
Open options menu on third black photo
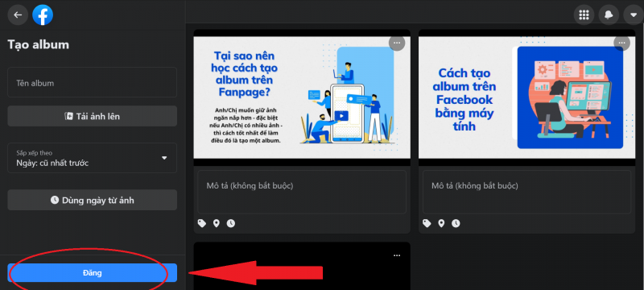click(397, 255)
